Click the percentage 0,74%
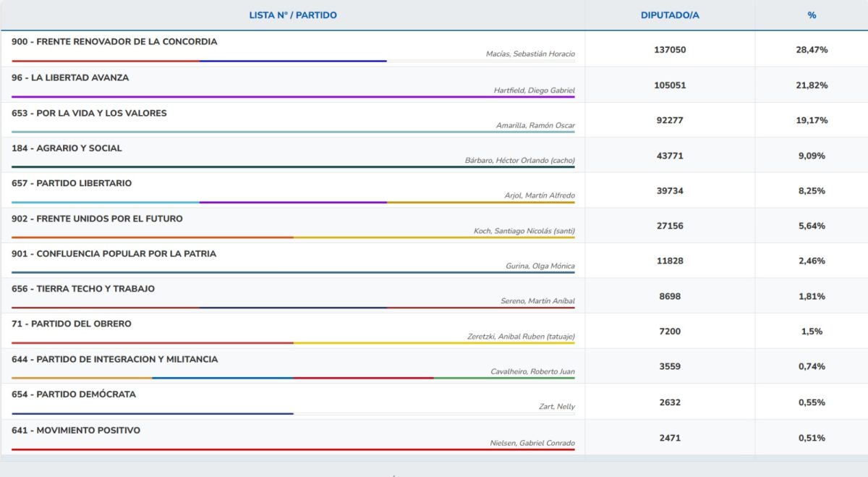Screen dimensions: 868x477 (x=812, y=366)
